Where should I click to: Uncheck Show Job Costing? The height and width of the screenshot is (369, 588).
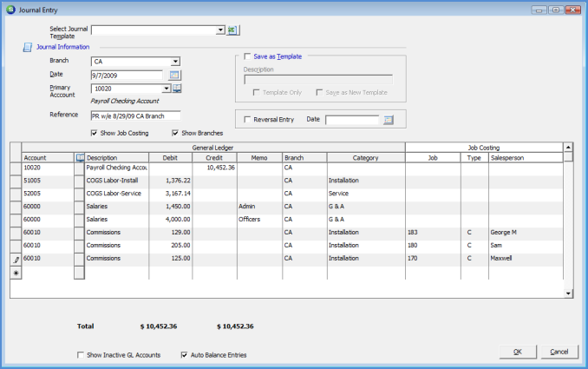click(x=95, y=133)
